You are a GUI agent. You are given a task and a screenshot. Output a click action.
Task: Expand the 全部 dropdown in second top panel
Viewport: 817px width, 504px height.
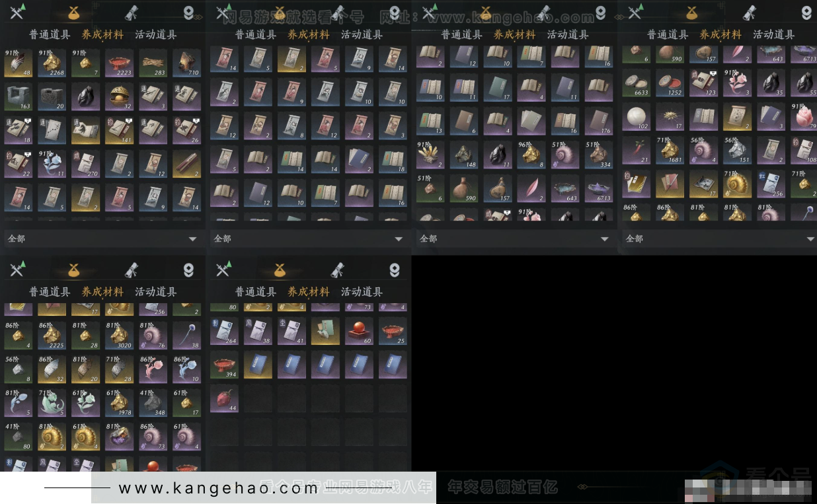tap(309, 238)
